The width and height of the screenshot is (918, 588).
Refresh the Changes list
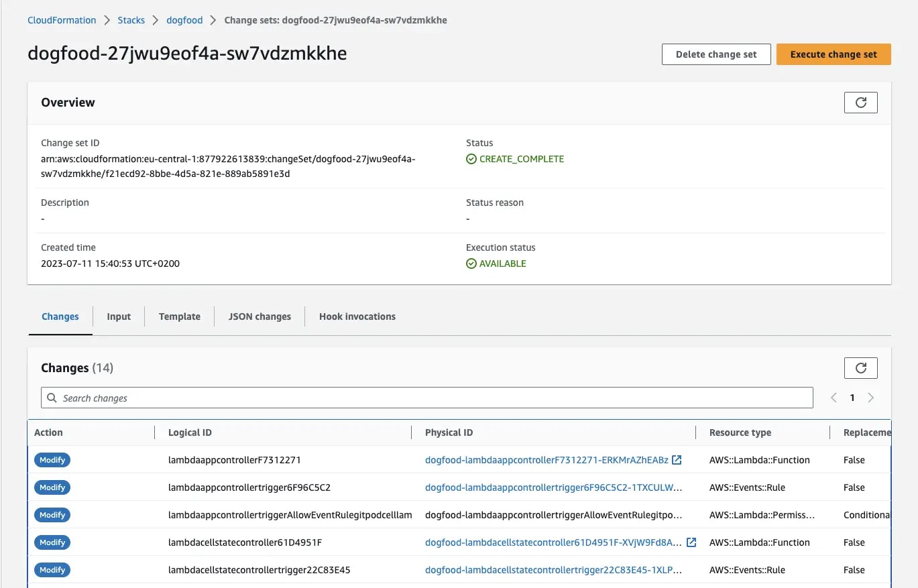coord(860,368)
